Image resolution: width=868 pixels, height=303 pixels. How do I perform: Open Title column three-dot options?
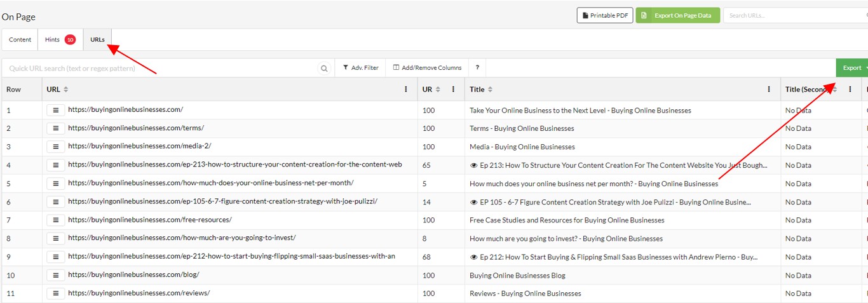(769, 90)
